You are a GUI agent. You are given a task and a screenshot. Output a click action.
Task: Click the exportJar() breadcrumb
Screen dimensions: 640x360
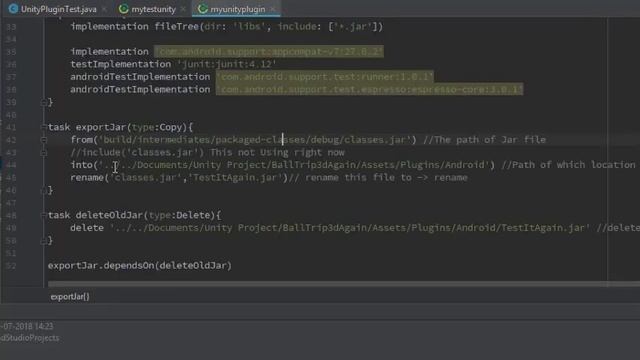coord(70,297)
